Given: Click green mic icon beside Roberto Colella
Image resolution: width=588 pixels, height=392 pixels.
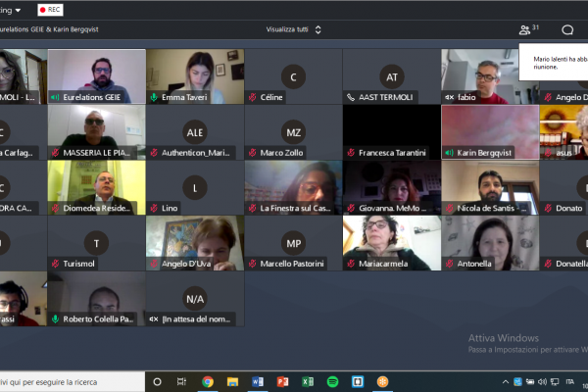Looking at the screenshot, I should (x=56, y=319).
